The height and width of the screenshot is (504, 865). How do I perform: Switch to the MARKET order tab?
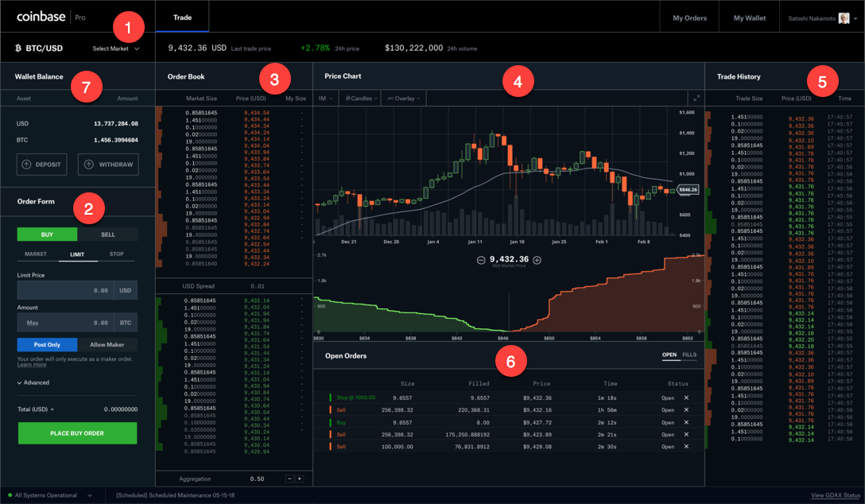[36, 254]
